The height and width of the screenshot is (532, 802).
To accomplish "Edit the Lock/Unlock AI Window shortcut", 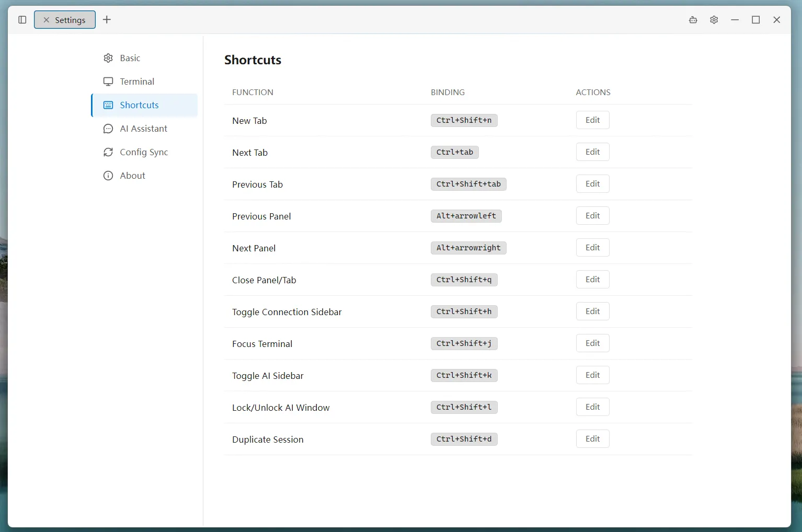I will tap(593, 407).
